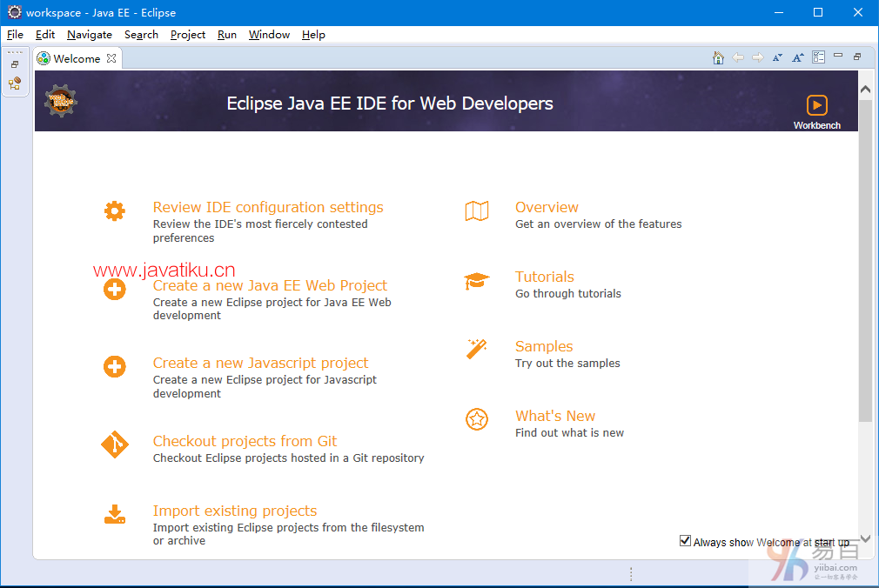Click the Welcome Home icon in toolbar
Viewport: 879px width, 588px height.
(718, 57)
